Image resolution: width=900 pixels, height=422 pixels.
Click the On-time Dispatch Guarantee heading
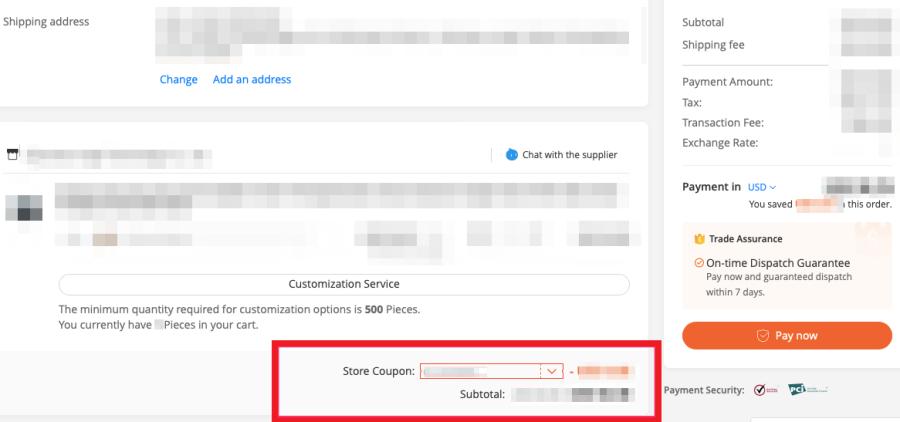(x=778, y=262)
